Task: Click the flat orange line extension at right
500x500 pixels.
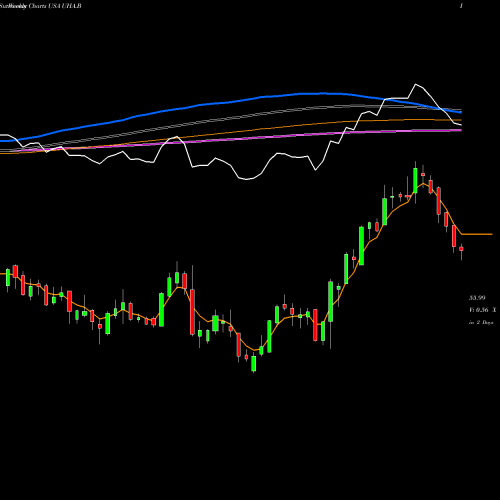Action: click(477, 234)
